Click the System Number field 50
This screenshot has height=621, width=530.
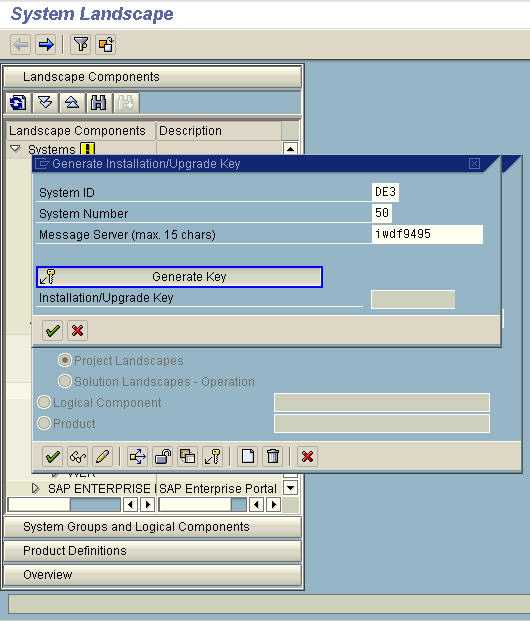pyautogui.click(x=382, y=213)
